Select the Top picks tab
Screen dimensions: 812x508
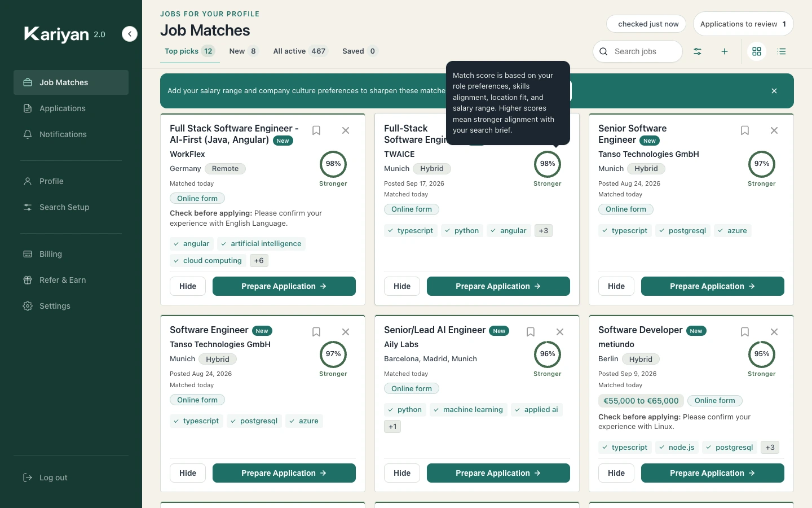189,51
